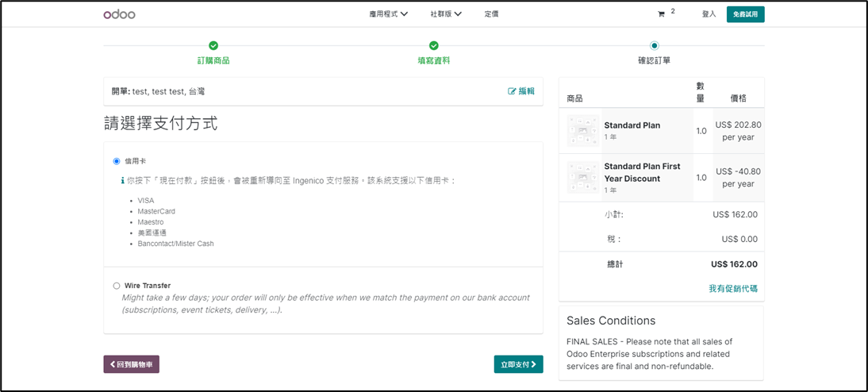Click the Bancontact/Mister Cash list entry
This screenshot has width=868, height=392.
(175, 244)
